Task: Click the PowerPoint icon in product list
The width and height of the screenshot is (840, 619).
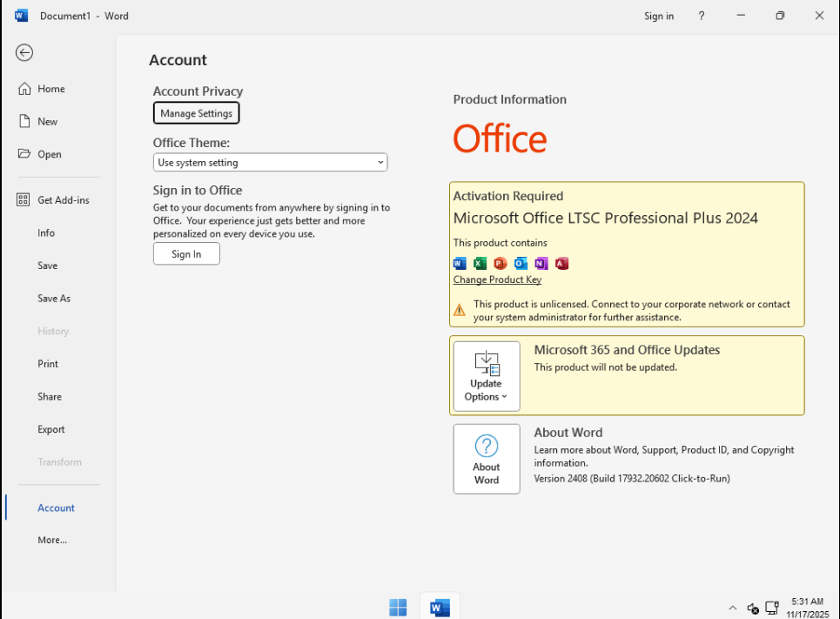Action: pyautogui.click(x=500, y=264)
